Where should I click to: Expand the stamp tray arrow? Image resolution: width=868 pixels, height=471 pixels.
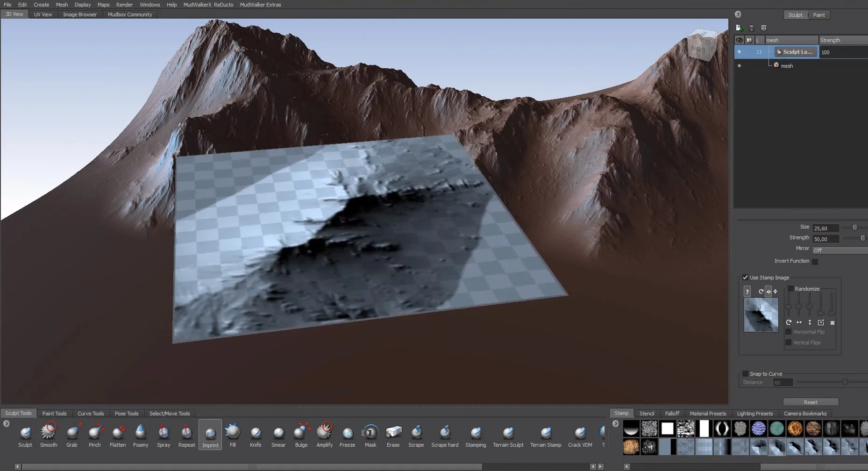tap(616, 424)
